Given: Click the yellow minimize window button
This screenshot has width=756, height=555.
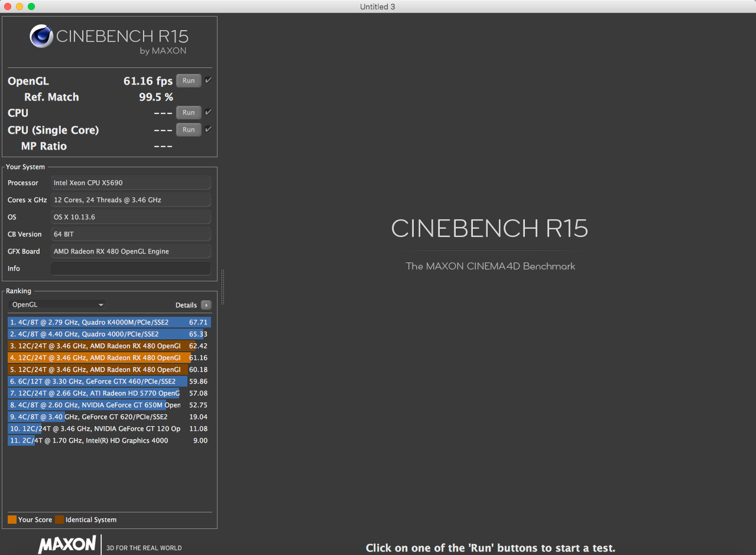Looking at the screenshot, I should coord(20,7).
